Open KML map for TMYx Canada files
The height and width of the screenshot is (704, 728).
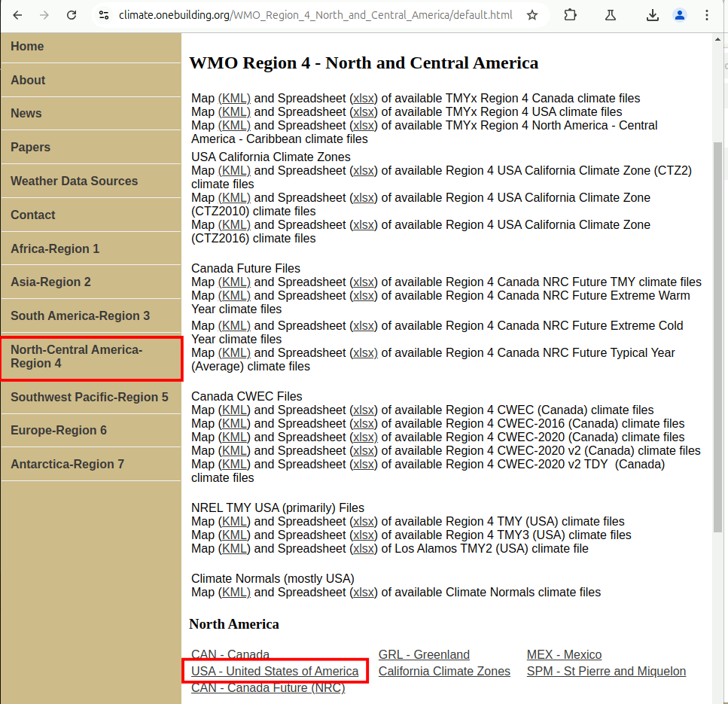pos(234,99)
